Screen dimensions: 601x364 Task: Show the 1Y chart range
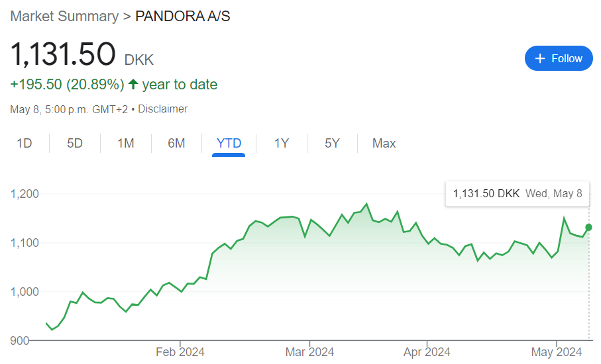282,143
